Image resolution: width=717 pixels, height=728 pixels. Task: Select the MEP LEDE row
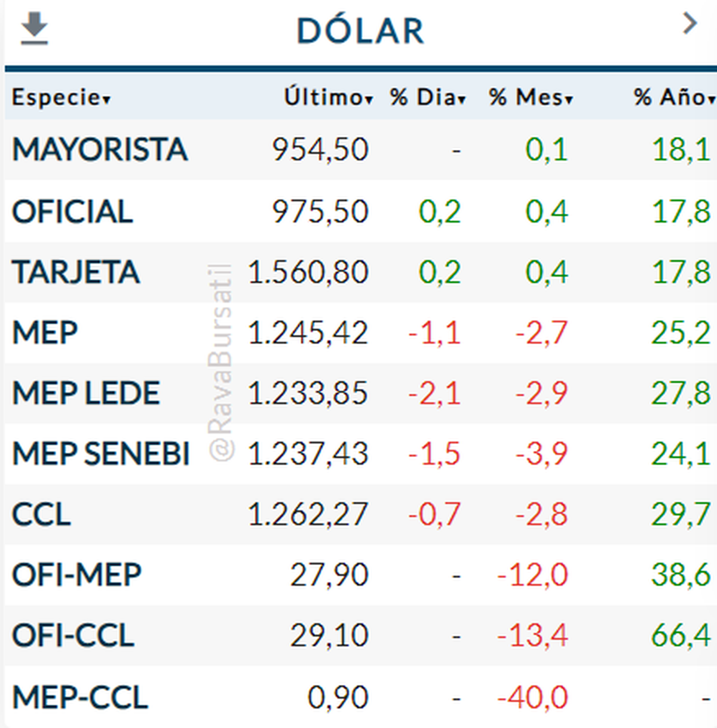coord(86,394)
